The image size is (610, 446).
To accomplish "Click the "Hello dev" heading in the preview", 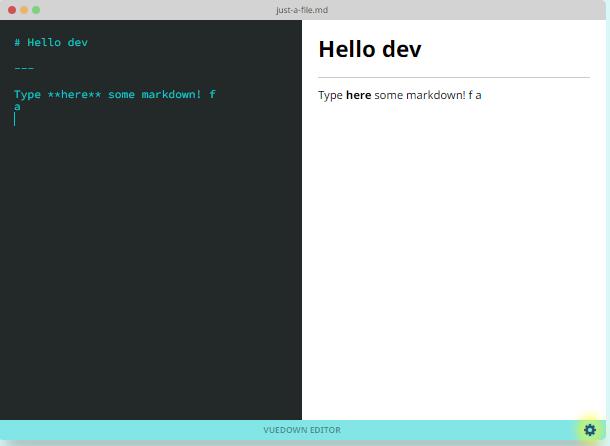I will [x=370, y=49].
